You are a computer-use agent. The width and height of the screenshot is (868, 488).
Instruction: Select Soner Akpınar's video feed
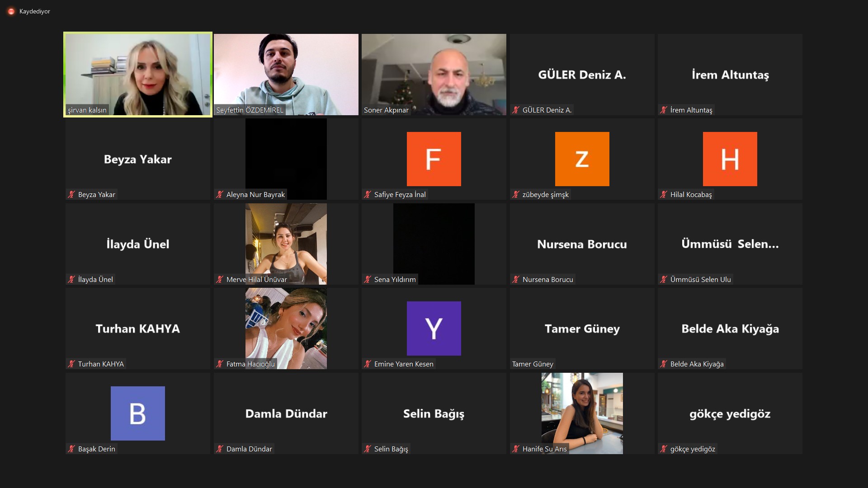point(434,75)
